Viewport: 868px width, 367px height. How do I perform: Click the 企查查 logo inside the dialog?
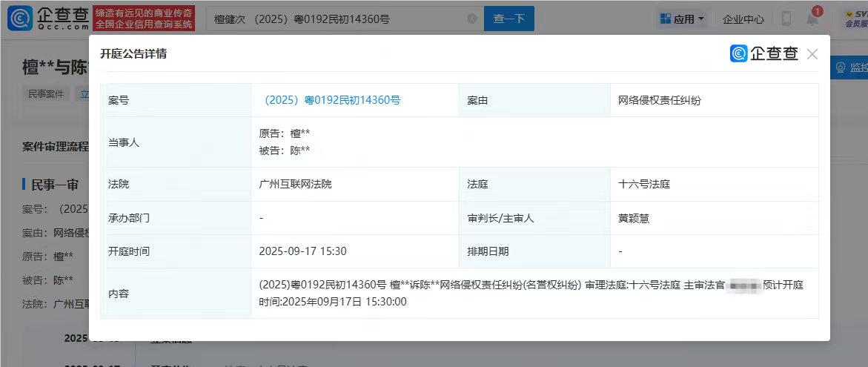764,53
